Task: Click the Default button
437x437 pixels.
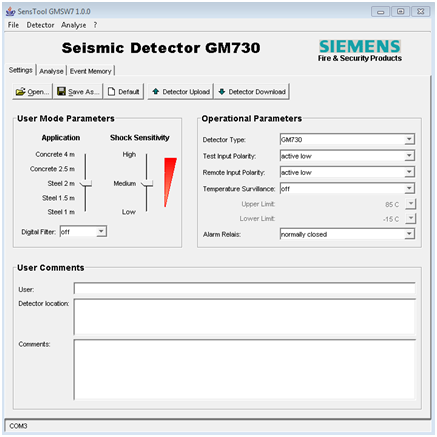Action: [x=124, y=92]
